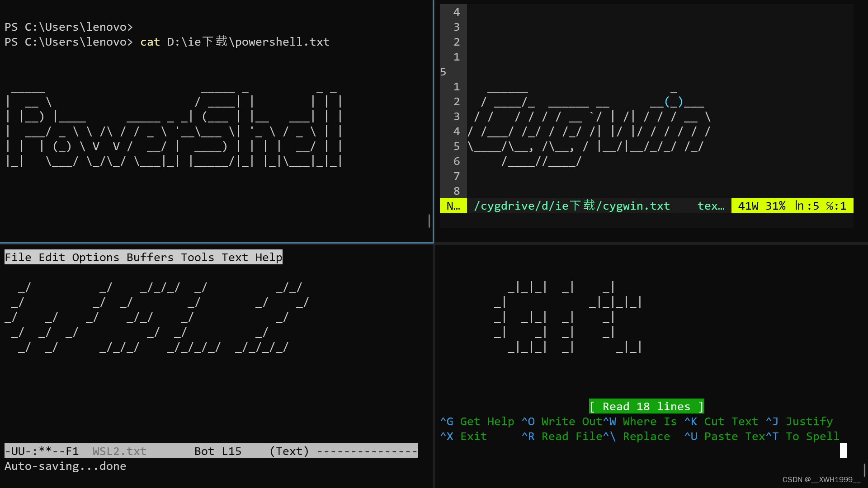This screenshot has width=868, height=488.
Task: Click the Bot L15 position indicator
Action: pos(218,451)
